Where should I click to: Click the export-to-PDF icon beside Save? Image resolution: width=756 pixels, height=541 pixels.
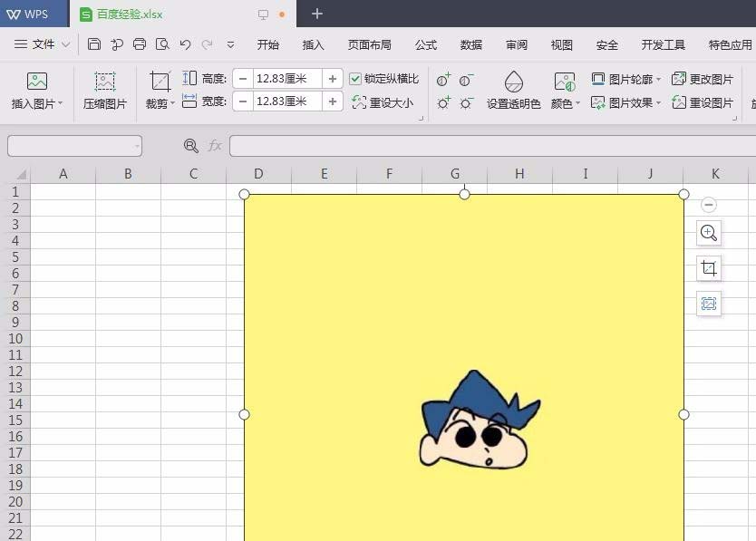[117, 44]
